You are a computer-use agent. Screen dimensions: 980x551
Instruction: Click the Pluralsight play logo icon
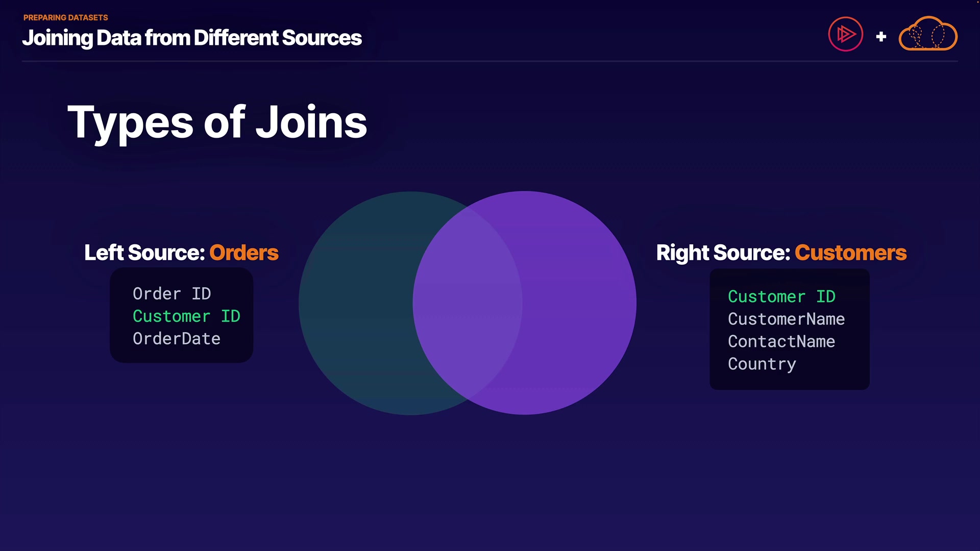point(845,34)
